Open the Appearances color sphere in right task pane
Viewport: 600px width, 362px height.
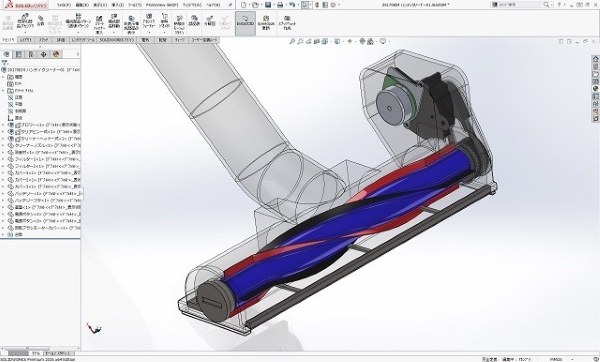coord(595,89)
